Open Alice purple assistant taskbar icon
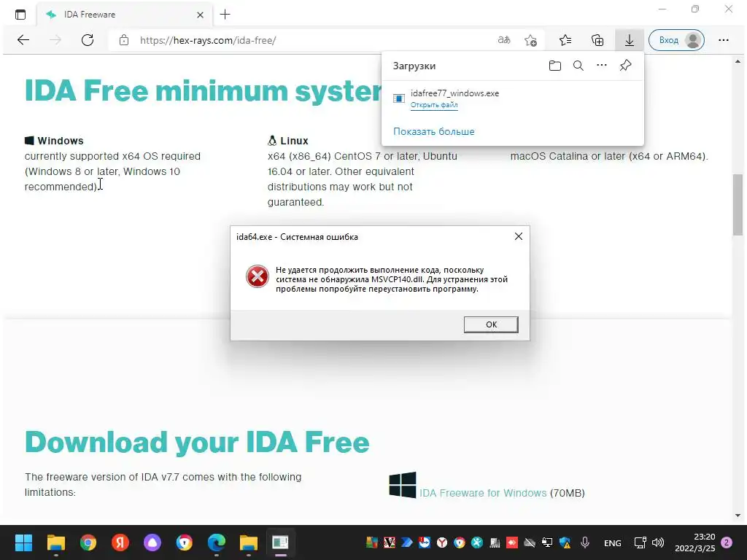 (152, 542)
